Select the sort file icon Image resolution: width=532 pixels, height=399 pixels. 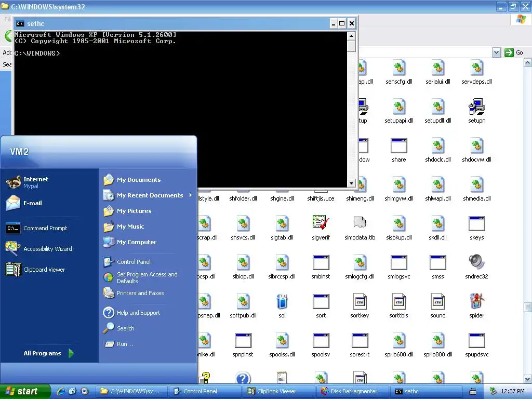321,302
